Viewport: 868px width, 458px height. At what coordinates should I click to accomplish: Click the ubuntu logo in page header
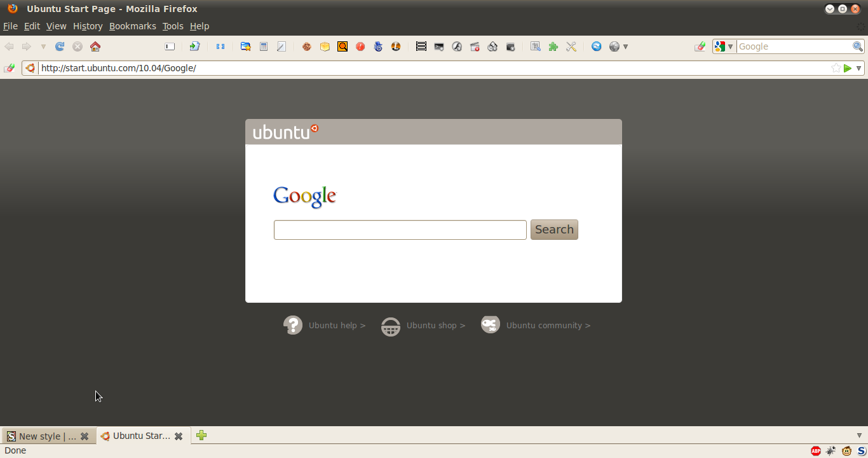pyautogui.click(x=285, y=132)
